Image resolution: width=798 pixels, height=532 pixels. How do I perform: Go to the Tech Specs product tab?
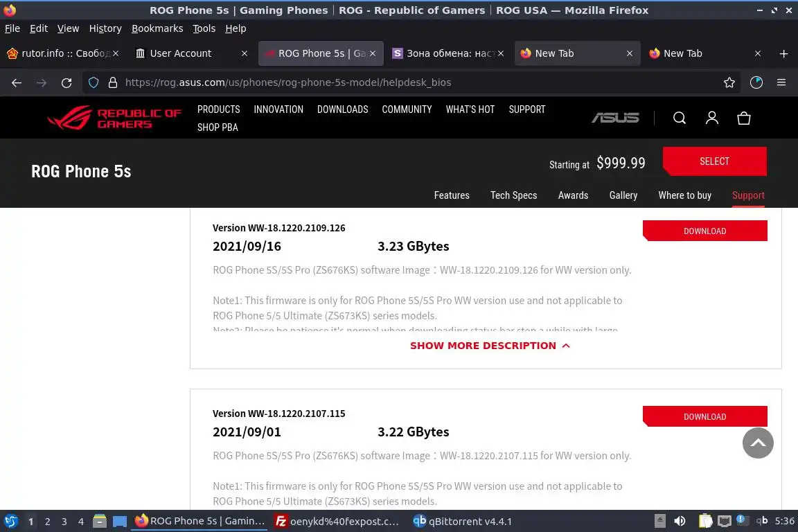tap(513, 195)
